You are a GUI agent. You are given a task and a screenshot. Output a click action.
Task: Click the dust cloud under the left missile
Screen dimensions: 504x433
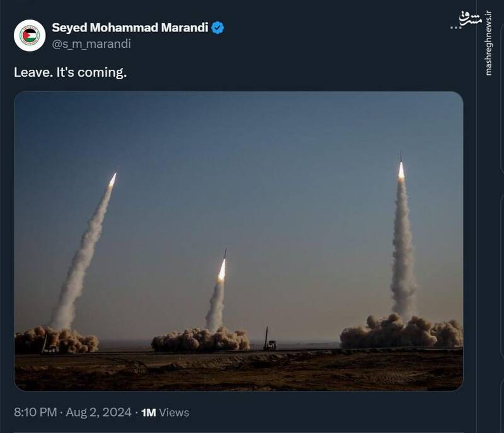click(x=57, y=340)
